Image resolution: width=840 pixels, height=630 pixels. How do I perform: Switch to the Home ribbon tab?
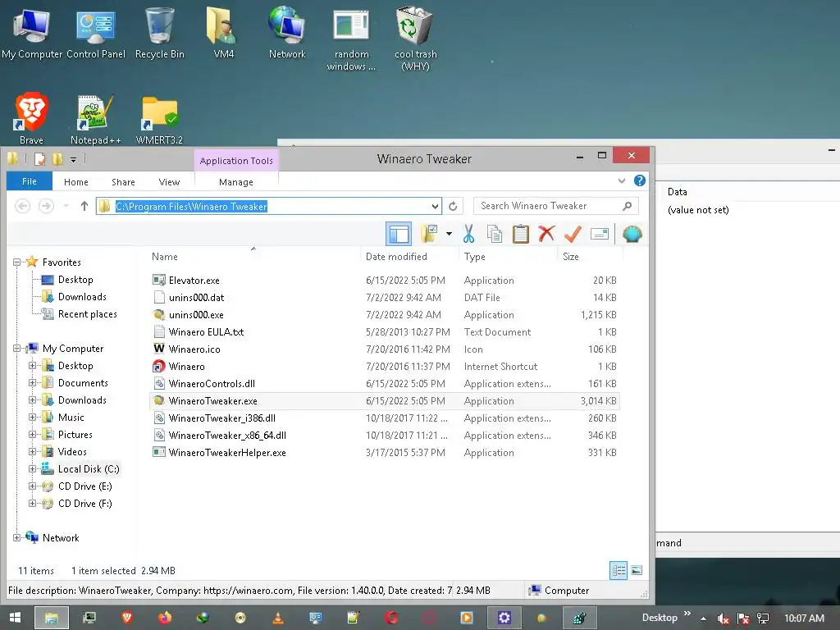76,182
